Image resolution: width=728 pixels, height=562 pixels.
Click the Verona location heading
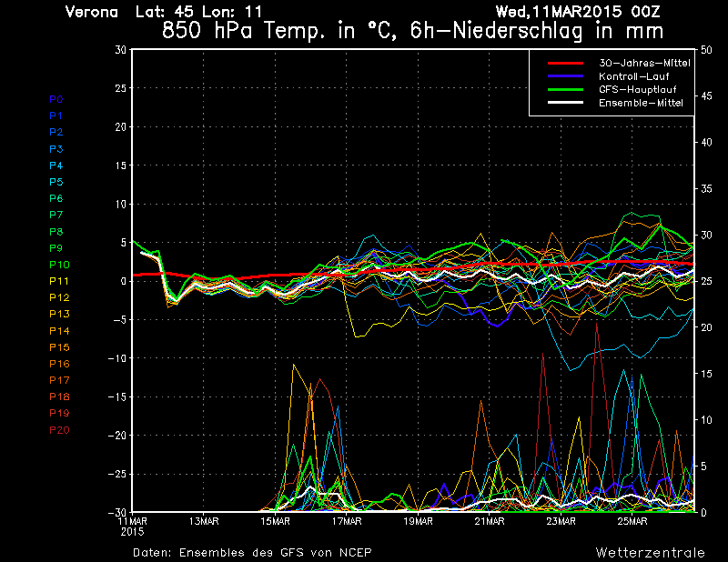[x=93, y=12]
